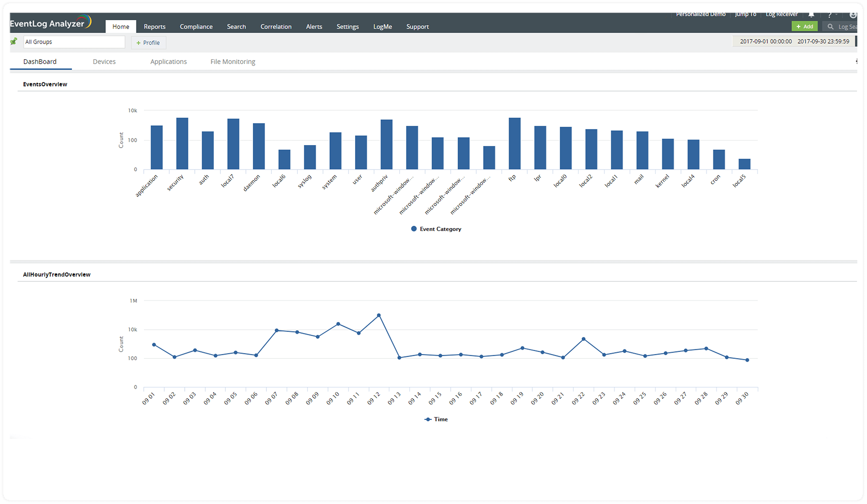The height and width of the screenshot is (504, 867).
Task: Click the Log Search magnifier icon
Action: click(830, 27)
